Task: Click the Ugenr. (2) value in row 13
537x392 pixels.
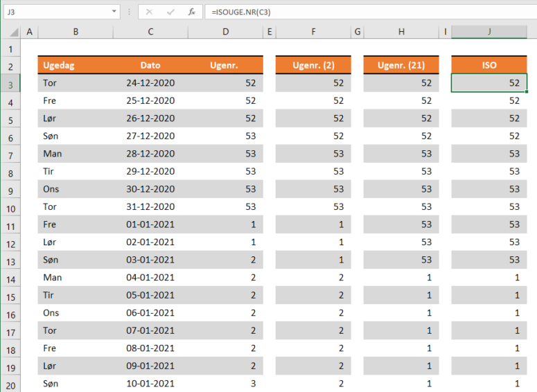Action: pyautogui.click(x=313, y=260)
